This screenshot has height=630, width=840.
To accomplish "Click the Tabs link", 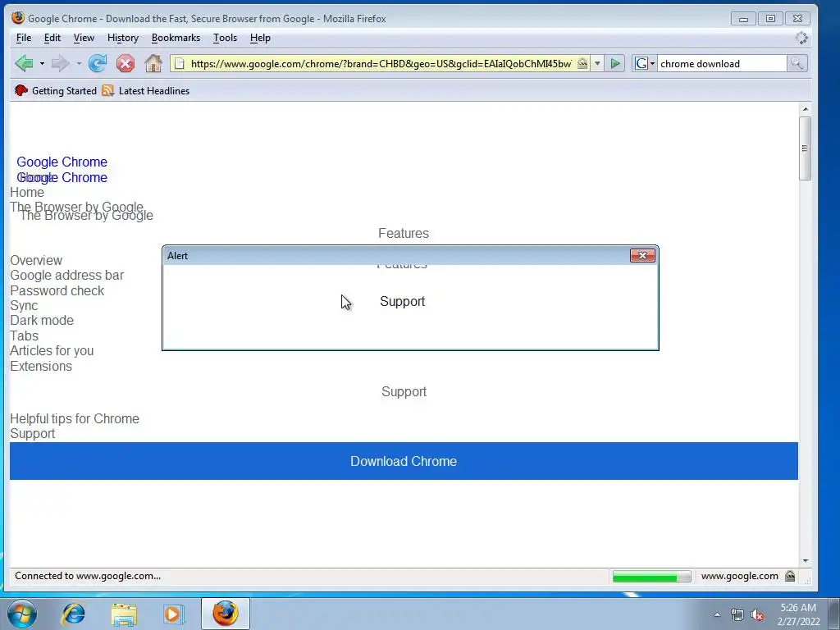I will (x=24, y=336).
